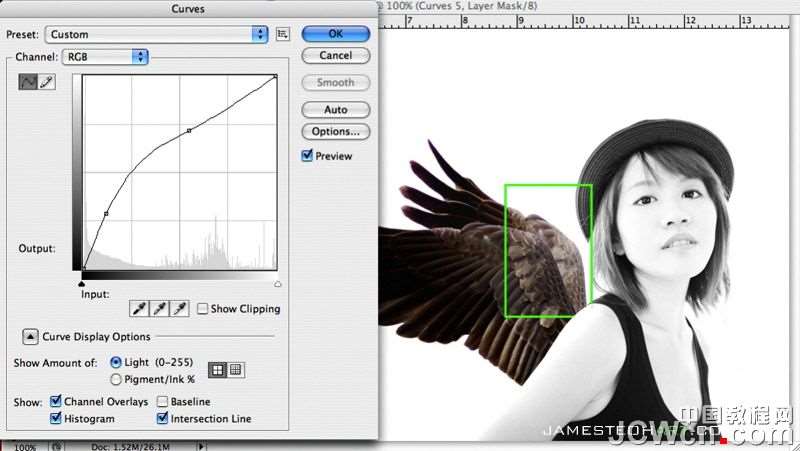Toggle the Channel Overlays checkbox

pos(56,402)
